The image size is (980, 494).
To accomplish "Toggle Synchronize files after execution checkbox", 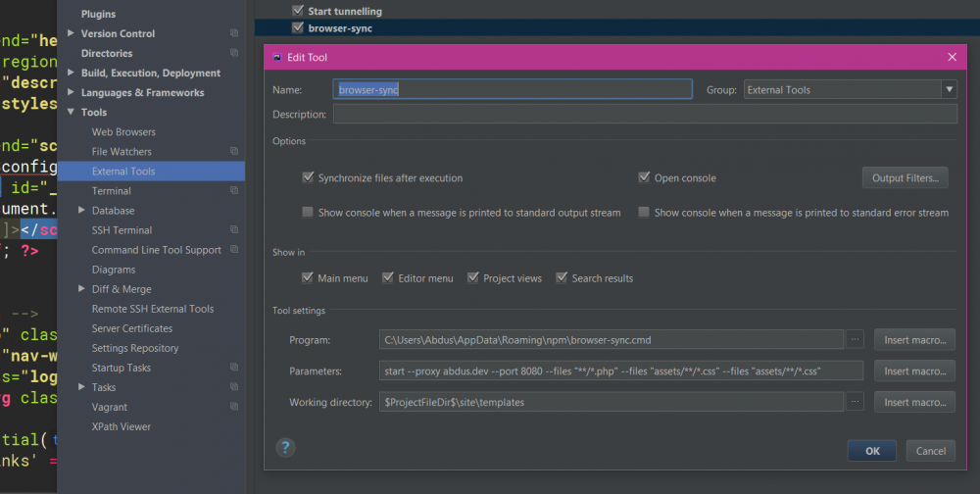I will click(309, 178).
